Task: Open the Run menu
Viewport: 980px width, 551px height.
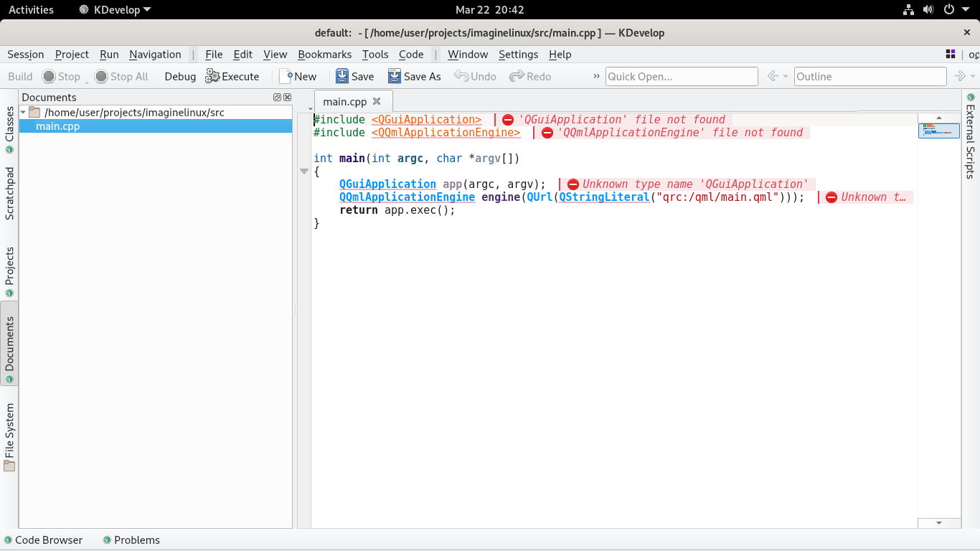Action: tap(109, 55)
